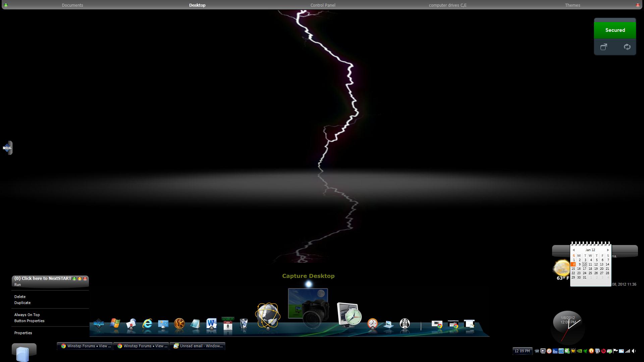Select January 10 in the calendar
Image resolution: width=644 pixels, height=362 pixels.
tap(585, 264)
